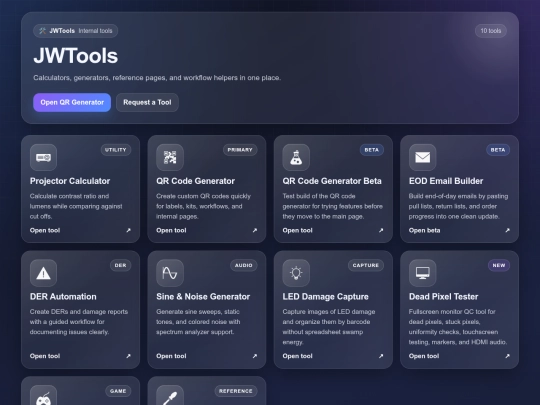Click the 10 tools counter pill
The image size is (540, 405).
(490, 31)
